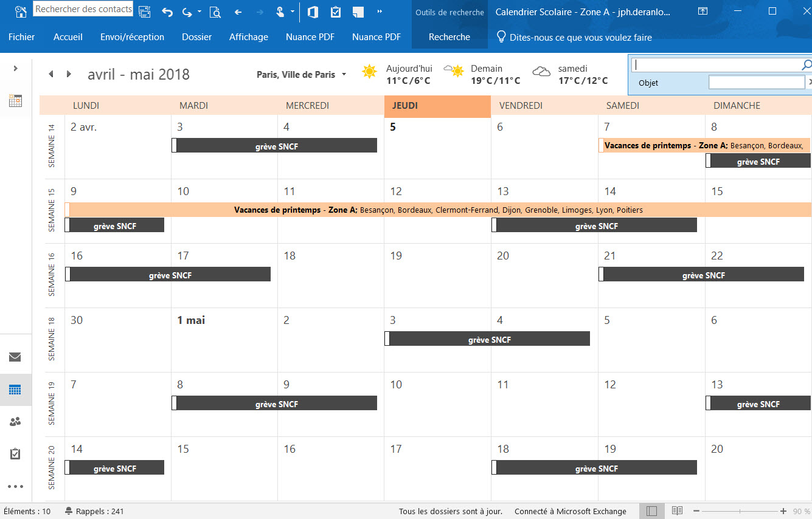Click Demain weather forecast 19°C/11°C
This screenshot has height=519, width=812.
click(482, 75)
